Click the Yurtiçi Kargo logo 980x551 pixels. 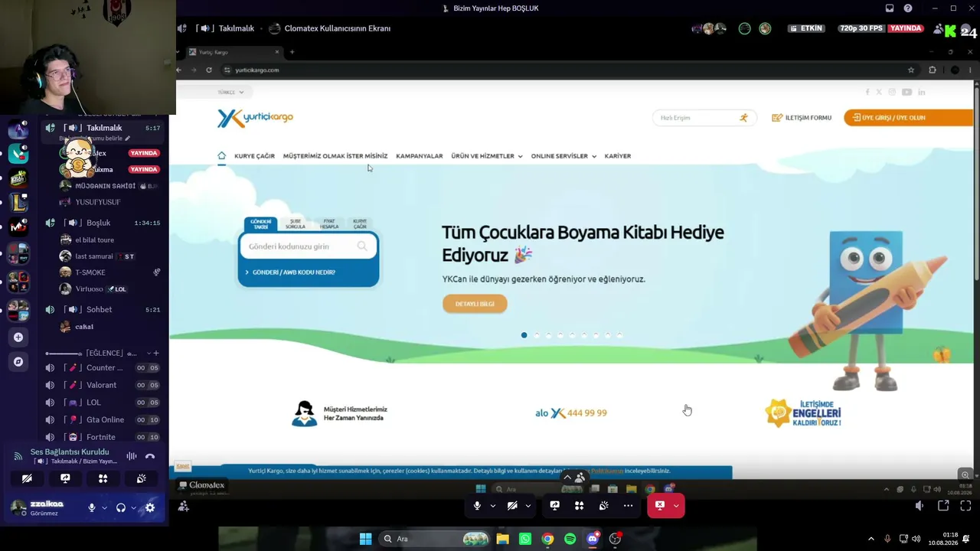255,118
